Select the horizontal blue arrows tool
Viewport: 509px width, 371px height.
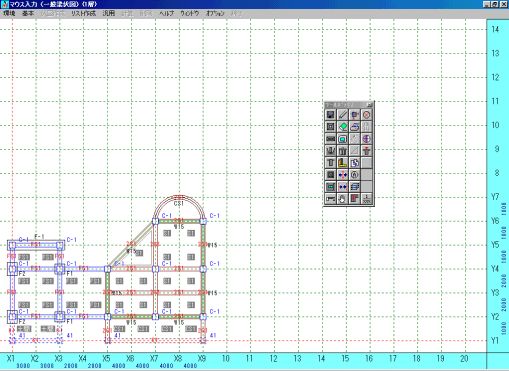click(342, 187)
